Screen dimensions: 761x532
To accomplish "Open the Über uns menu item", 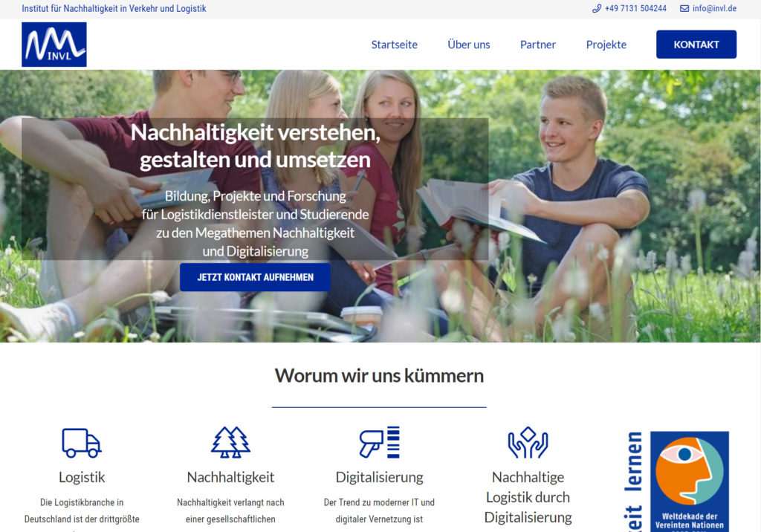I will coord(468,45).
